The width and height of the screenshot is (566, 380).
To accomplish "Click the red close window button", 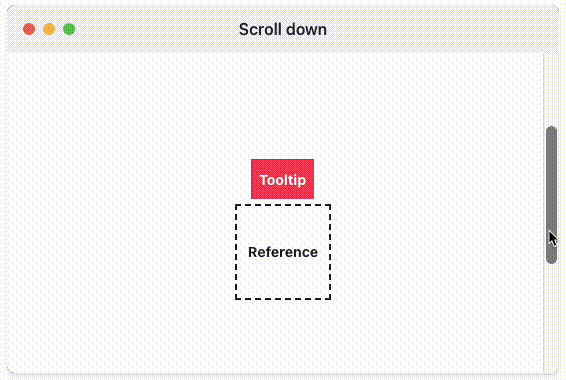I will (x=29, y=29).
